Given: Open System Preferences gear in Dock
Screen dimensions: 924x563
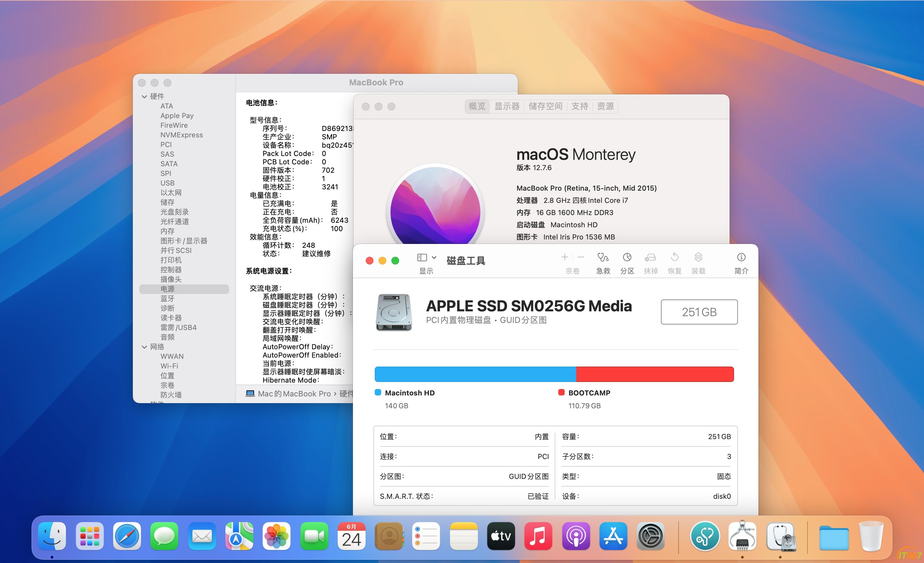Looking at the screenshot, I should click(x=651, y=536).
